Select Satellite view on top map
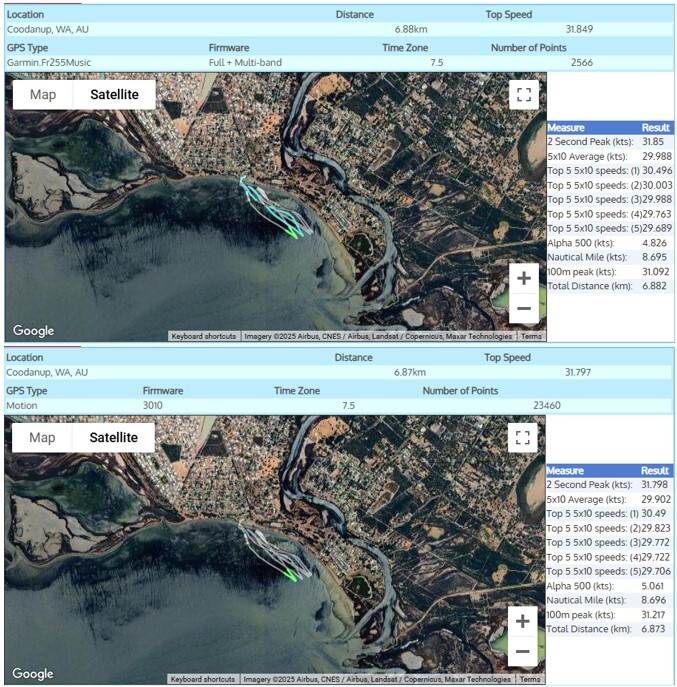The image size is (677, 687). click(x=113, y=95)
